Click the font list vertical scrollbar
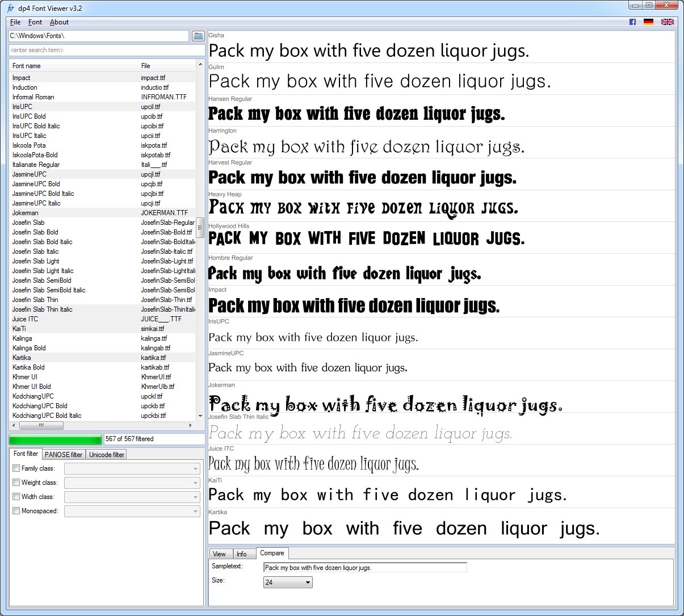This screenshot has width=684, height=616. (x=200, y=227)
